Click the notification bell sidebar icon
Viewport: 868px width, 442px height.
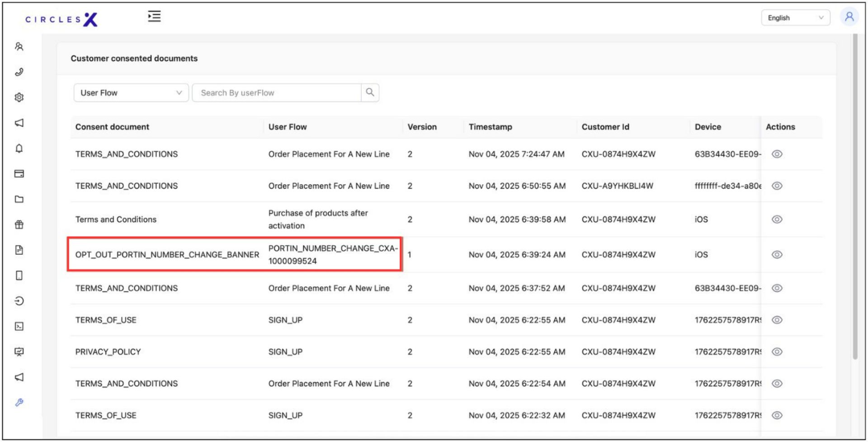19,148
